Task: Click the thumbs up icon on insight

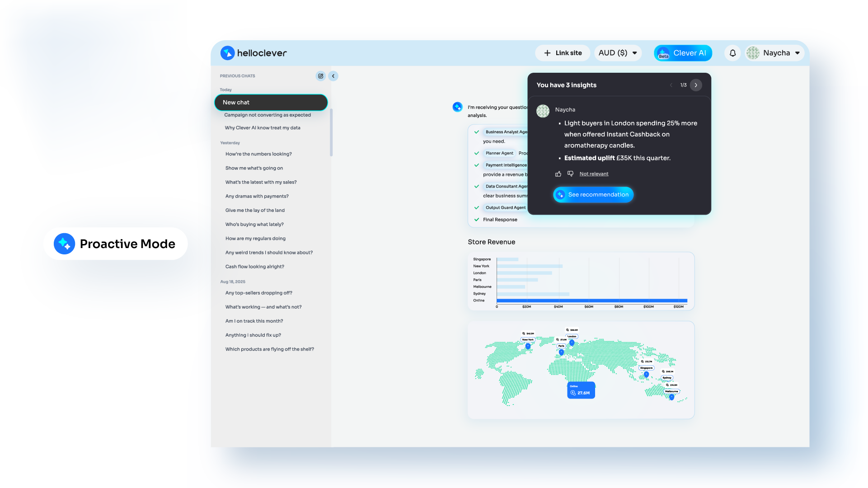Action: (558, 174)
